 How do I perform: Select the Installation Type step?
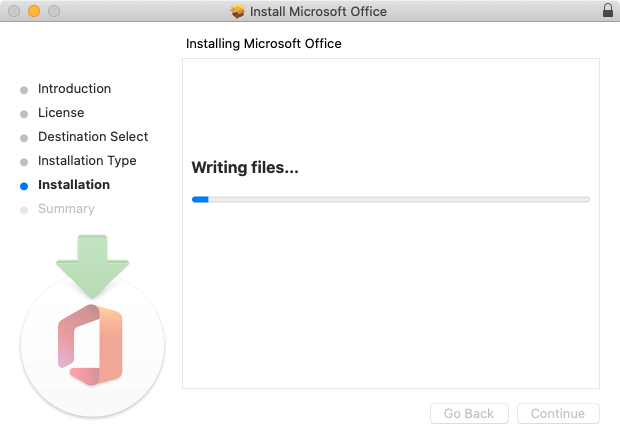pyautogui.click(x=87, y=161)
